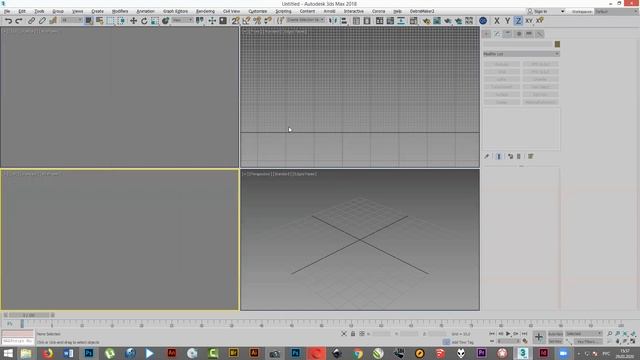Click the object color swatch
Image resolution: width=640 pixels, height=360 pixels.
pos(557,44)
